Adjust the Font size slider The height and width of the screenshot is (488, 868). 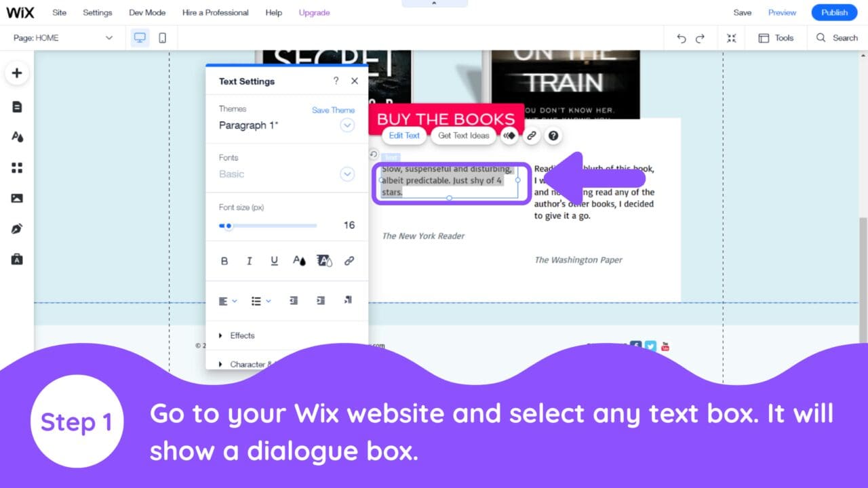(x=227, y=225)
